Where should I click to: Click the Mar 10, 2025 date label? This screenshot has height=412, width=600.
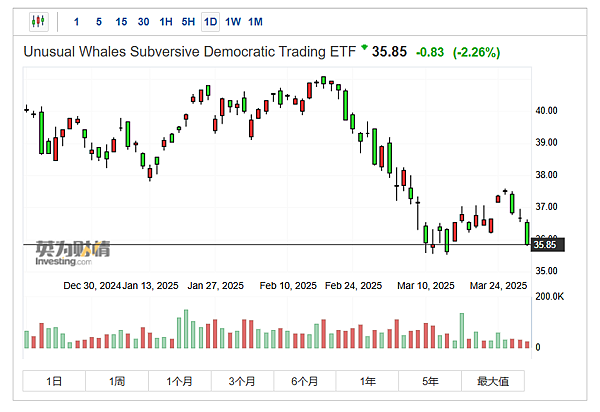point(426,286)
